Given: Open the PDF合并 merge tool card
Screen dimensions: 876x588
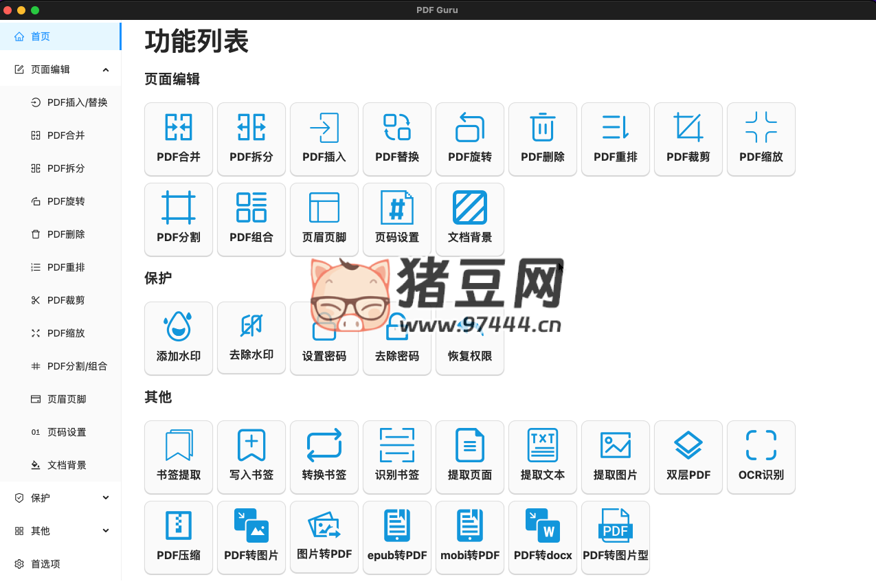Looking at the screenshot, I should [x=179, y=139].
